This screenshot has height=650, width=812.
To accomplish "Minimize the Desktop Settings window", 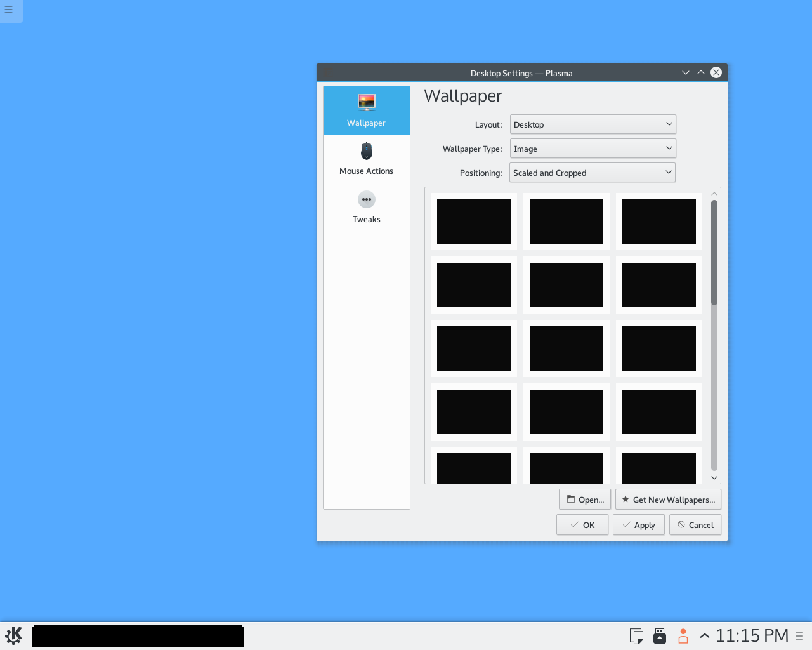I will point(686,72).
